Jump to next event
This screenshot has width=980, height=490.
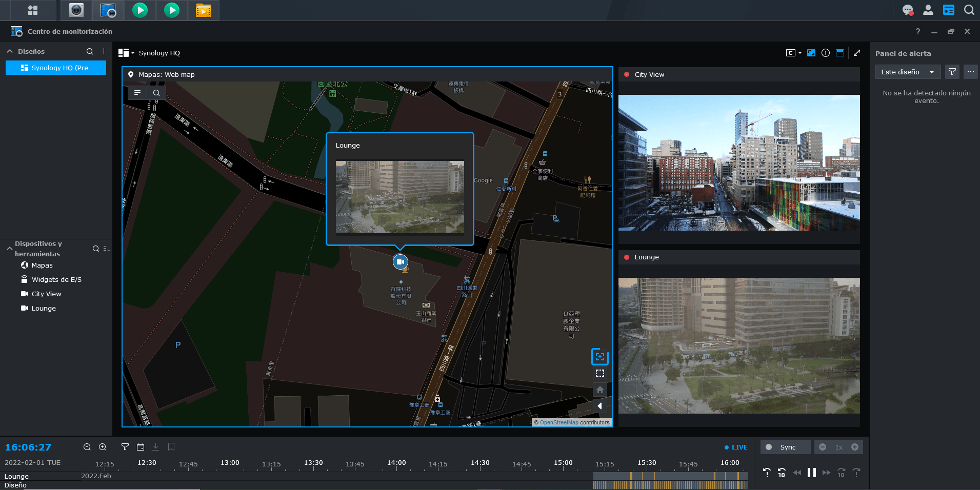coord(856,473)
